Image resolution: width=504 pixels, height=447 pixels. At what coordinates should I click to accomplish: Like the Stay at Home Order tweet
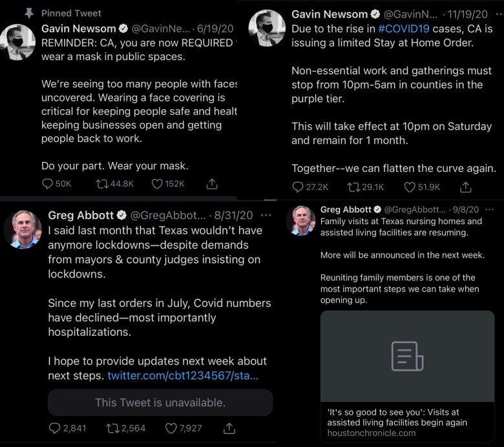coord(410,187)
